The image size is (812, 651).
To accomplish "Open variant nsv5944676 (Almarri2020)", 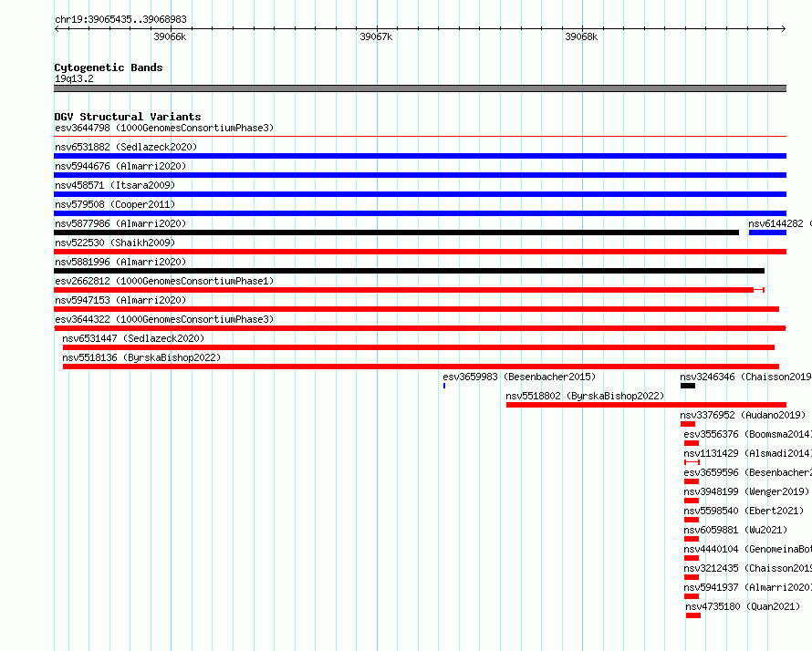I will (120, 166).
